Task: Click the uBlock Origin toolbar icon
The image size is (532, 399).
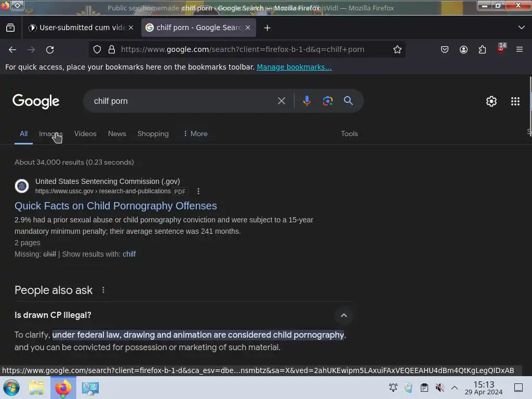Action: pos(501,49)
